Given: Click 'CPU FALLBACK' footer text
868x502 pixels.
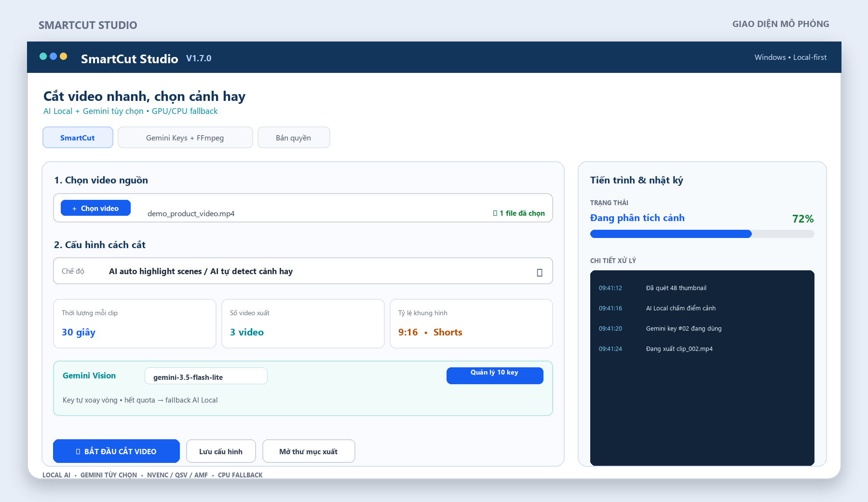Looking at the screenshot, I should click(240, 475).
